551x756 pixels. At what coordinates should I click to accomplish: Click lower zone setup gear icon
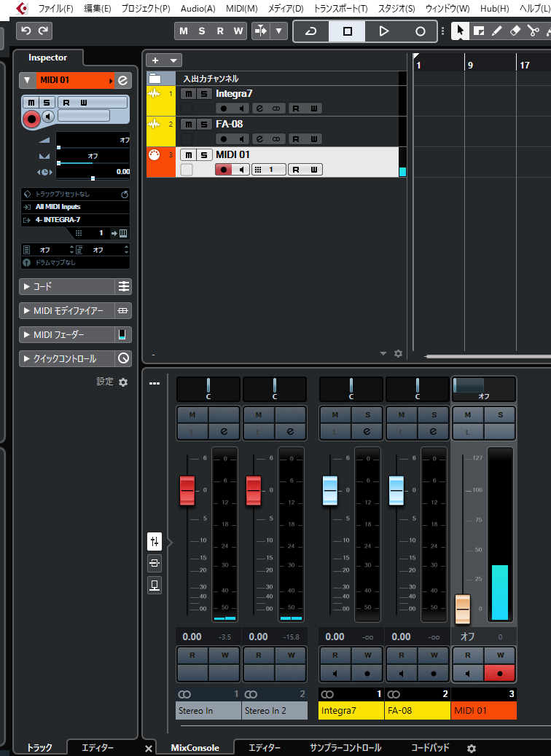[472, 749]
